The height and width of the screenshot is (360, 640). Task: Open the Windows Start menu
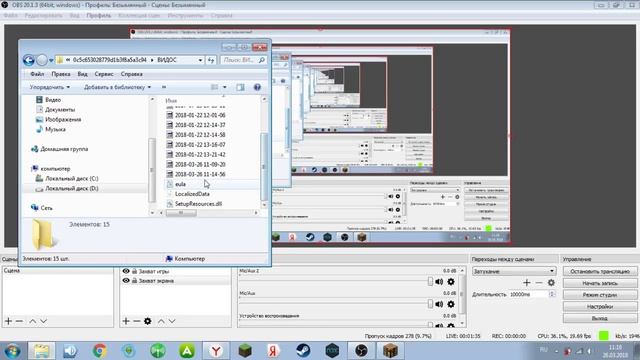coord(12,351)
